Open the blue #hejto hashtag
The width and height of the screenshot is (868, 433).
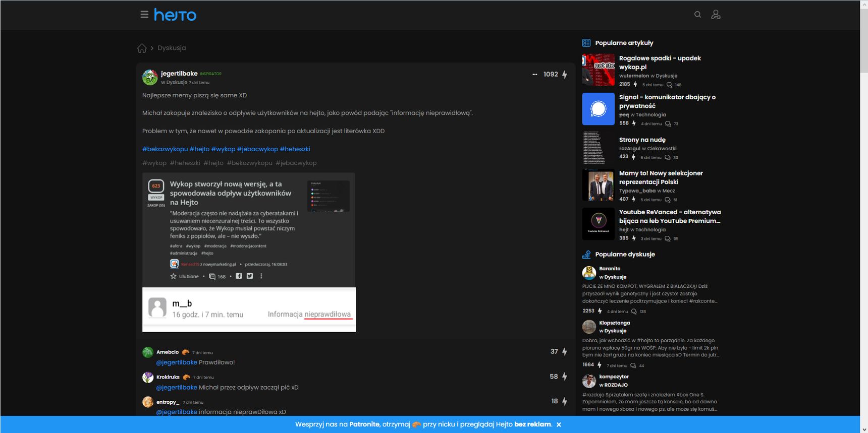coord(199,149)
